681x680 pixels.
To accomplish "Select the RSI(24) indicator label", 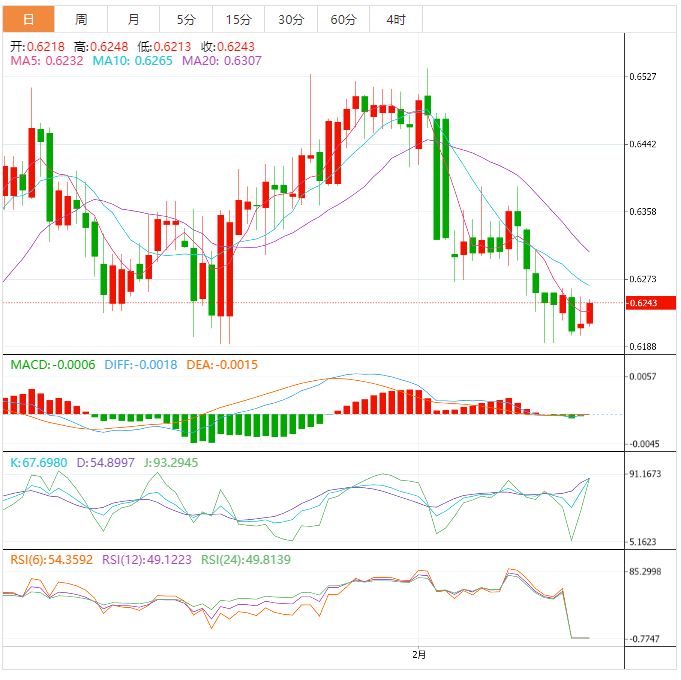I will click(x=244, y=560).
